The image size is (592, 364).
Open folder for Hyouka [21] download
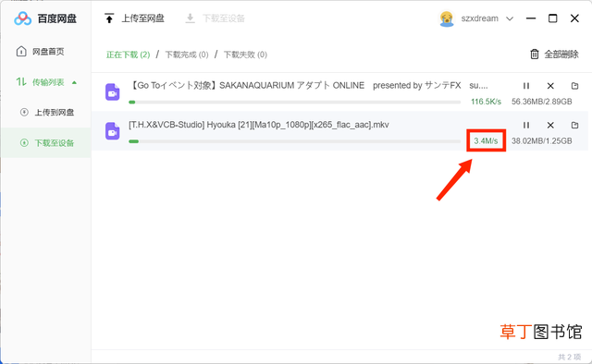point(574,125)
